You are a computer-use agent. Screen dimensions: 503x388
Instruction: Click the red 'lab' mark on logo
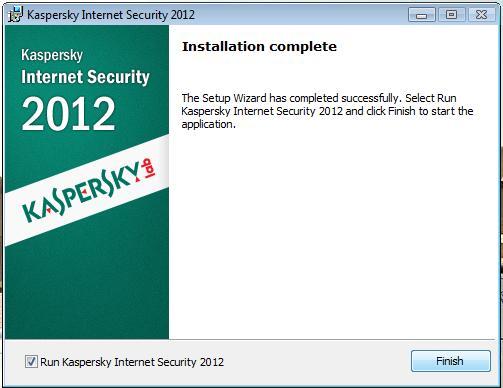(x=148, y=170)
